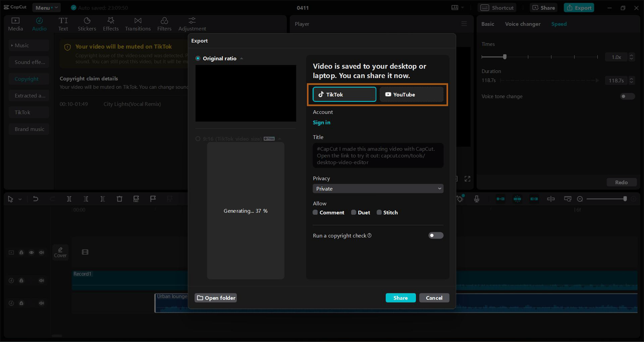Click the Cover button
The image size is (644, 342).
[60, 252]
